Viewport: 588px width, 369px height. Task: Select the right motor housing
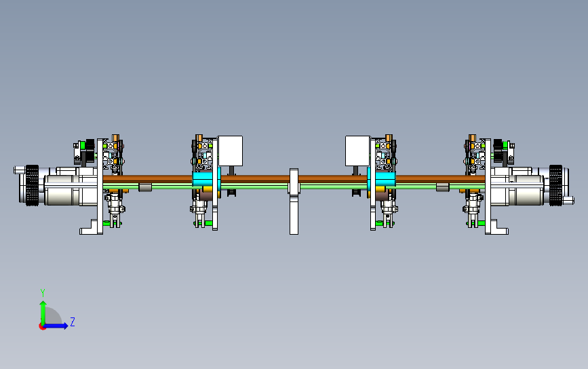click(x=526, y=190)
